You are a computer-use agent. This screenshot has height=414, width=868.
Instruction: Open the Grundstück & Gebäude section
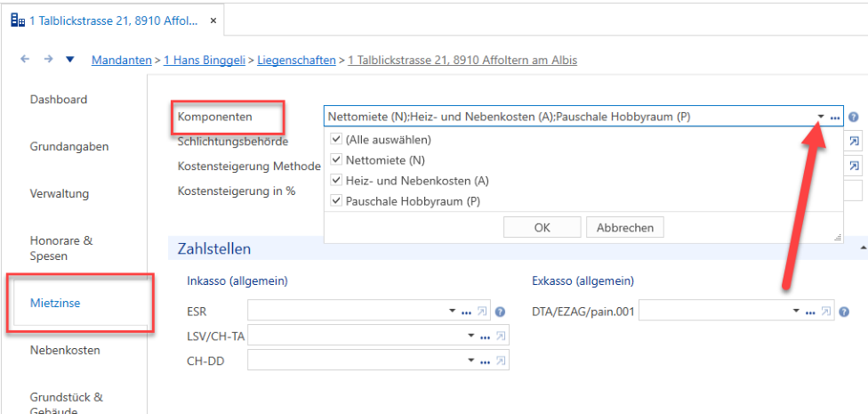tap(67, 404)
